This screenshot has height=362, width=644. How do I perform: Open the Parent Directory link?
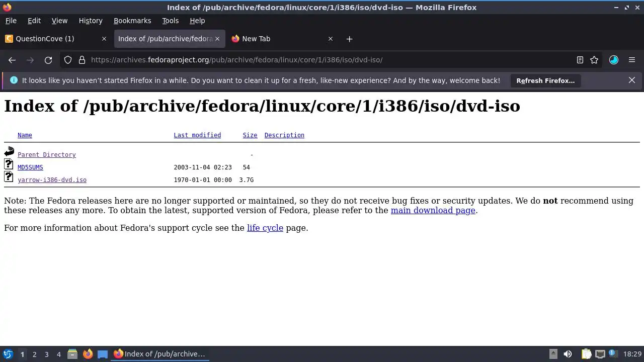(x=47, y=155)
